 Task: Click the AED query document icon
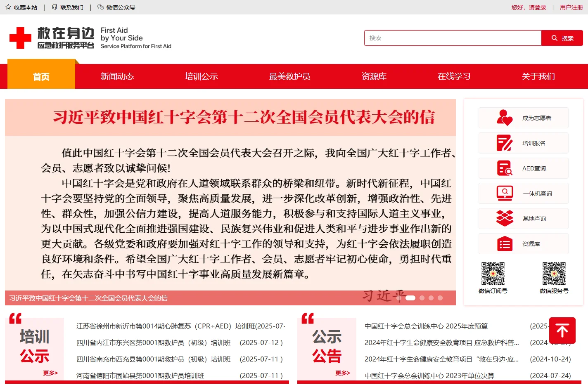point(505,168)
